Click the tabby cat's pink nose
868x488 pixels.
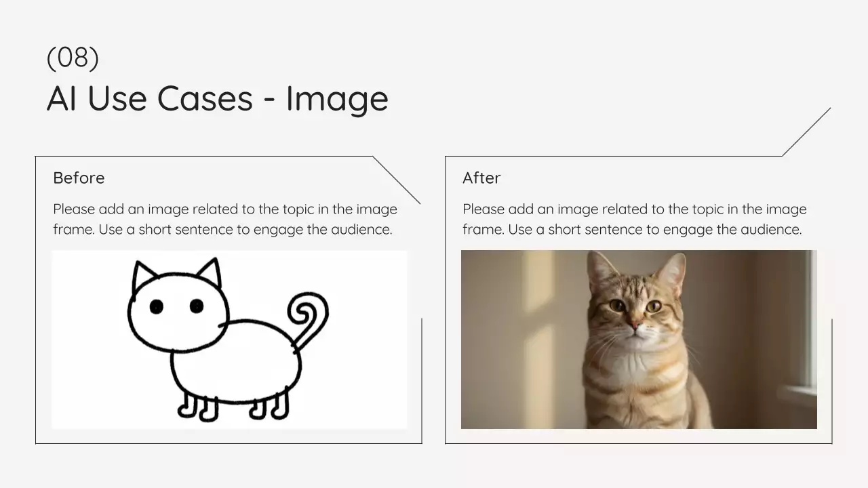(634, 326)
